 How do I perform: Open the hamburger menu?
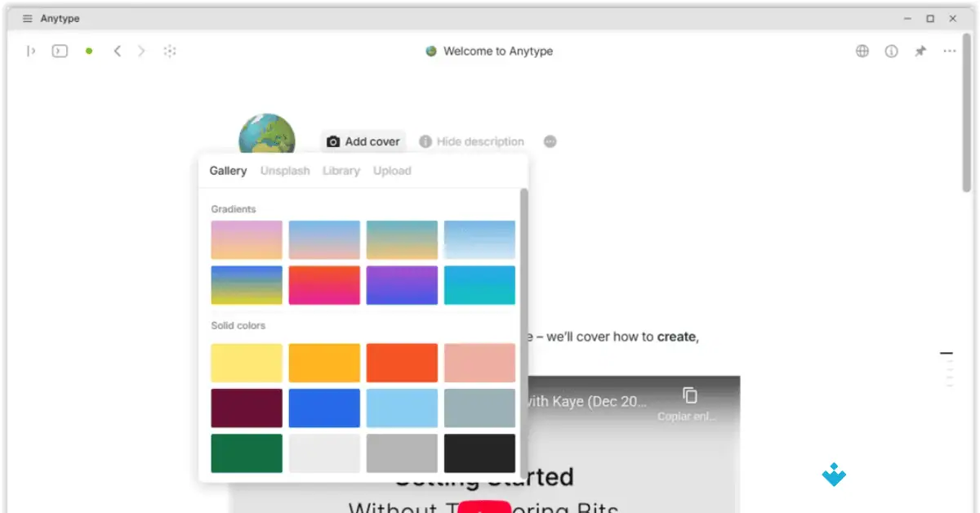pyautogui.click(x=27, y=18)
